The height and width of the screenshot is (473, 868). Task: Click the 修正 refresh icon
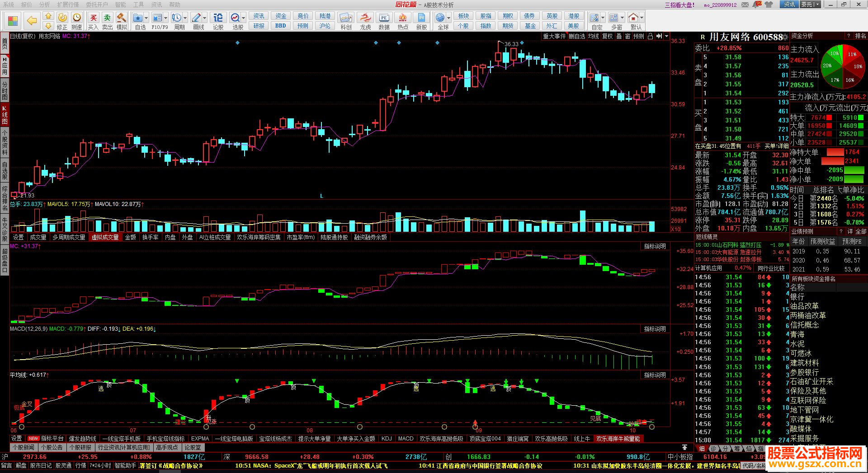pyautogui.click(x=62, y=18)
